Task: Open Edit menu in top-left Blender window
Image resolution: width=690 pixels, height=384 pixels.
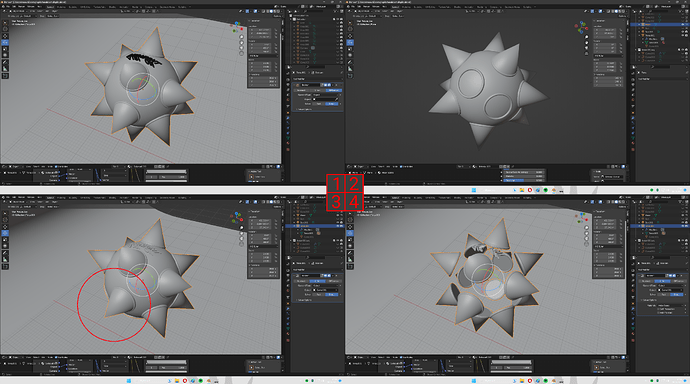Action: [14, 7]
